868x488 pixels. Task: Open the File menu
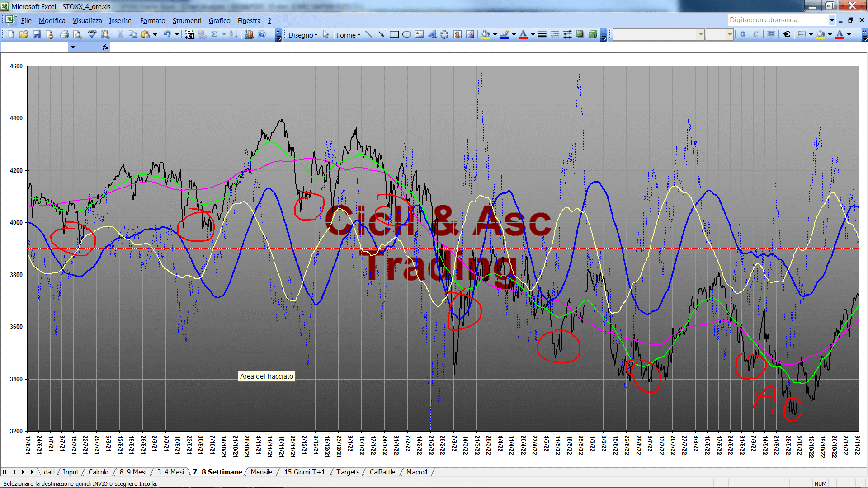coord(26,21)
